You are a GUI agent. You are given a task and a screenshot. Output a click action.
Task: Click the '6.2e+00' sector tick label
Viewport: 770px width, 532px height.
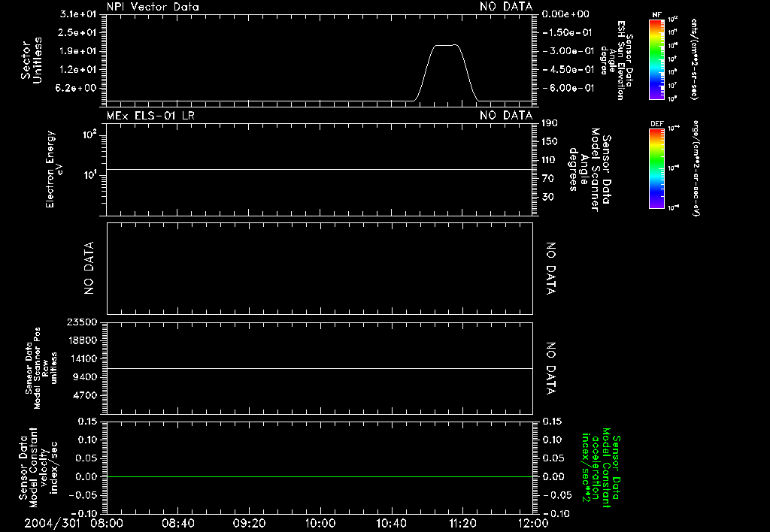point(77,88)
